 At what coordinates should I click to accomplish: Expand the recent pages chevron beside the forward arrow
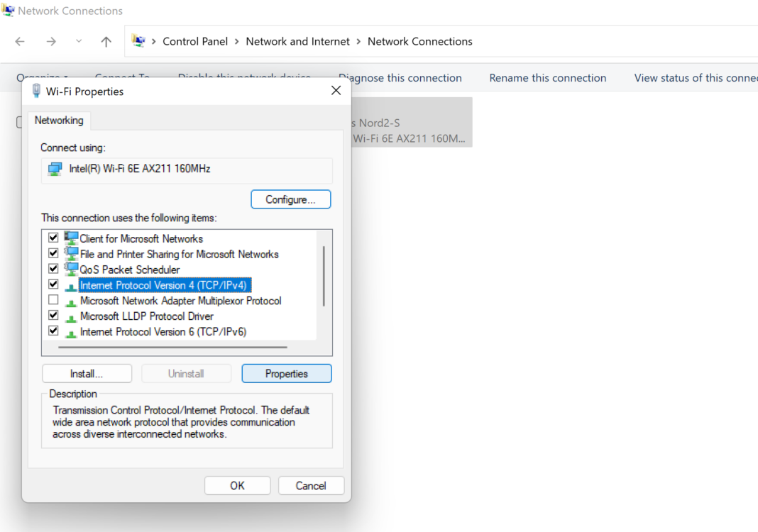pos(78,41)
